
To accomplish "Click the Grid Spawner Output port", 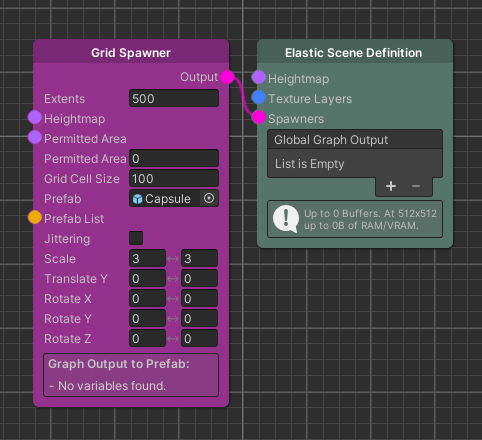I will point(227,77).
